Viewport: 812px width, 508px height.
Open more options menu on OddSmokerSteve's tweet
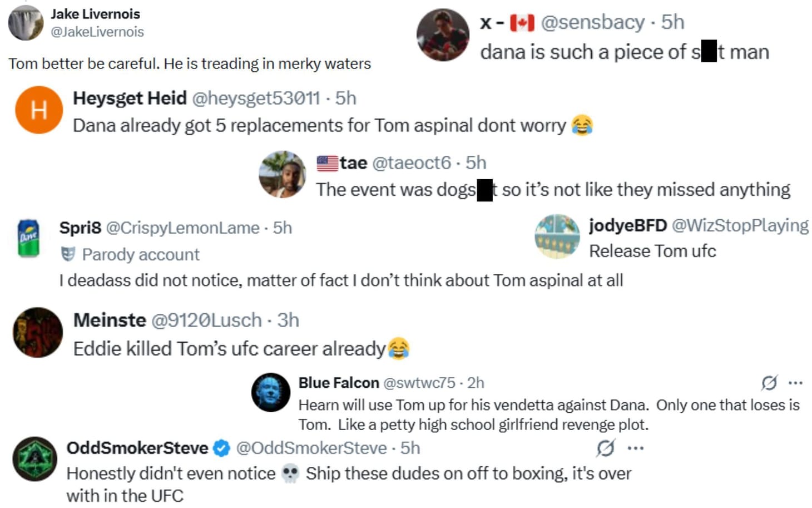click(636, 448)
